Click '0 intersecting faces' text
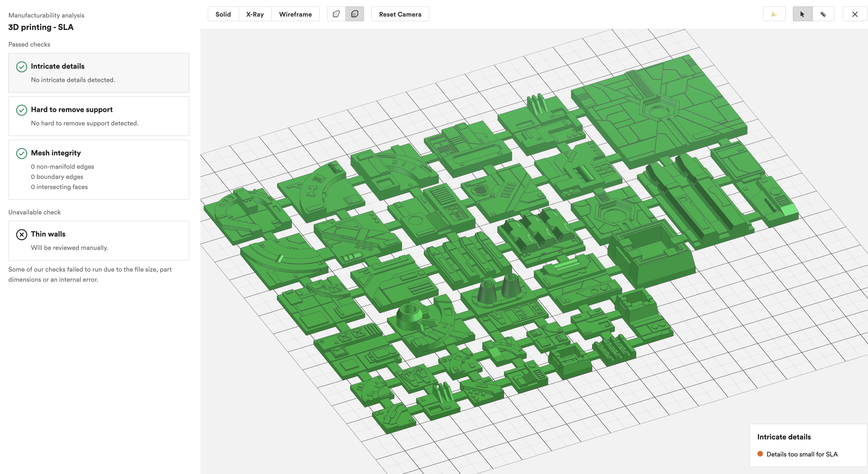 pos(59,187)
